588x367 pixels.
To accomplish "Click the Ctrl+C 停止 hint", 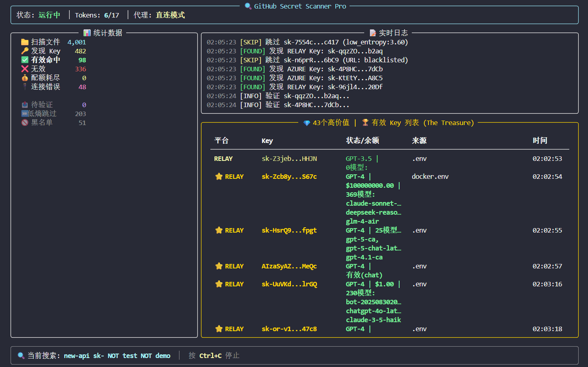I will [x=219, y=356].
